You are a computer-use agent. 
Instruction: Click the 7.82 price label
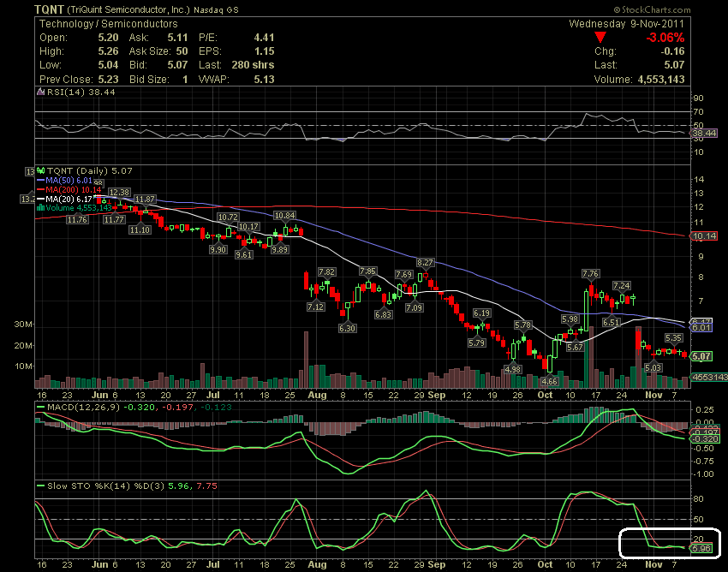click(x=326, y=271)
